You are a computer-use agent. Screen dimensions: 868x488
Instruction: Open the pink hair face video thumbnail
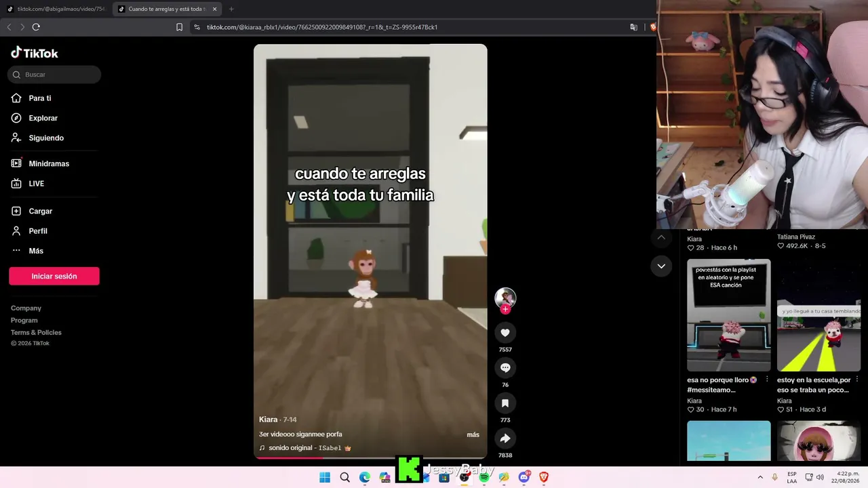pyautogui.click(x=818, y=441)
